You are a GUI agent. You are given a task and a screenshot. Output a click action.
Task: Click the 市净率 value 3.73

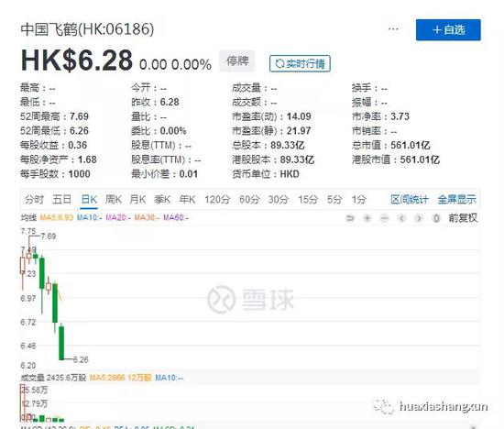point(400,116)
